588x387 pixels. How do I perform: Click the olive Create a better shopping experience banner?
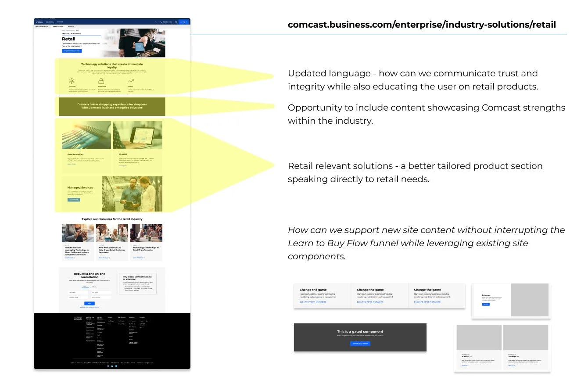point(112,106)
